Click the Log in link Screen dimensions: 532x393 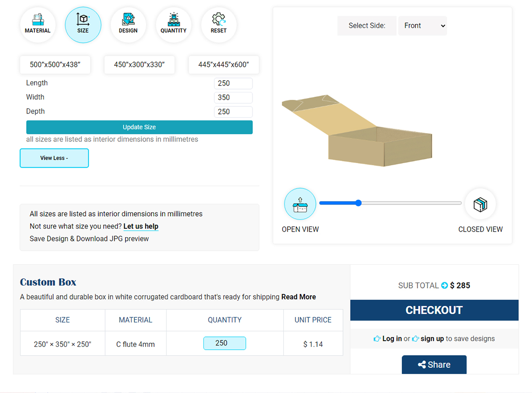[x=392, y=339]
